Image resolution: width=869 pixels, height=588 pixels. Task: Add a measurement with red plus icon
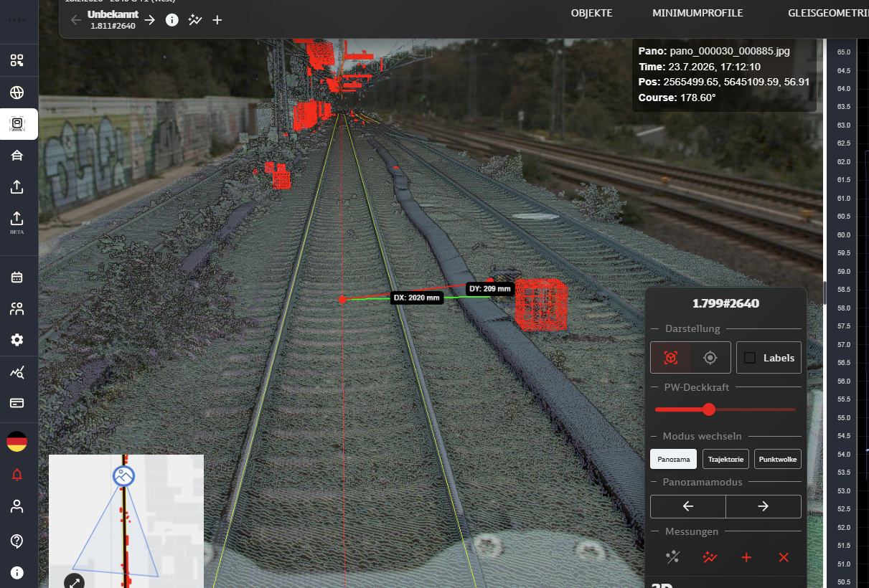coord(746,557)
